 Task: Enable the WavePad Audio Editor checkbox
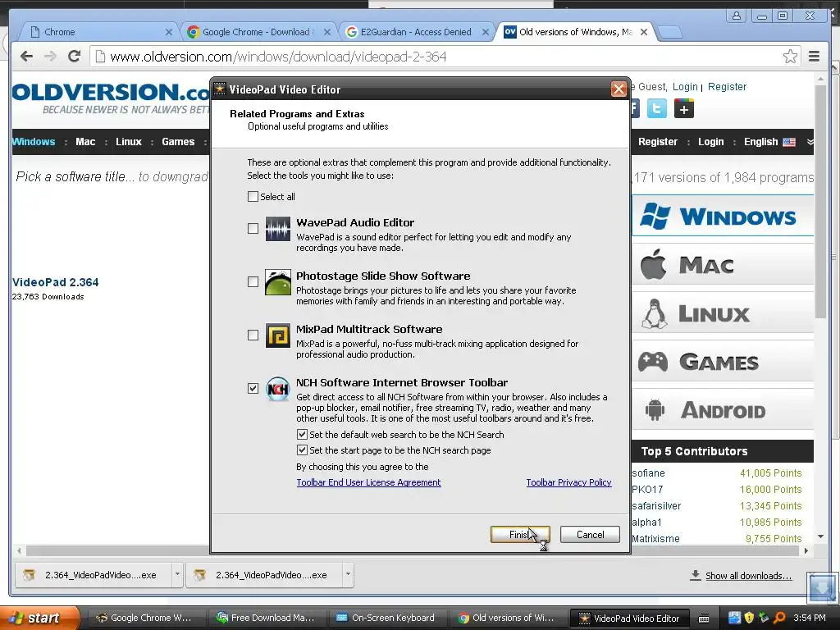[x=253, y=229]
